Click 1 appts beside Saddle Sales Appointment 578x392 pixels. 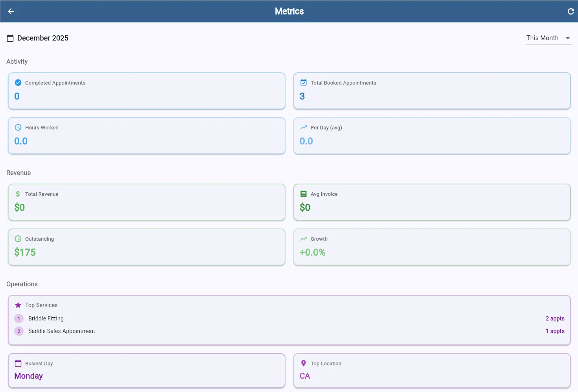point(555,331)
